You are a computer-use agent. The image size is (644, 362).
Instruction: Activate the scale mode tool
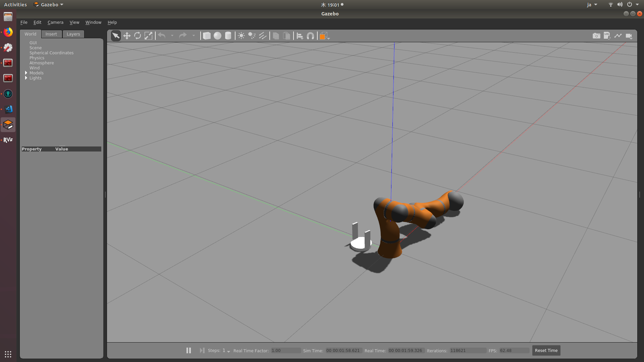pyautogui.click(x=148, y=36)
